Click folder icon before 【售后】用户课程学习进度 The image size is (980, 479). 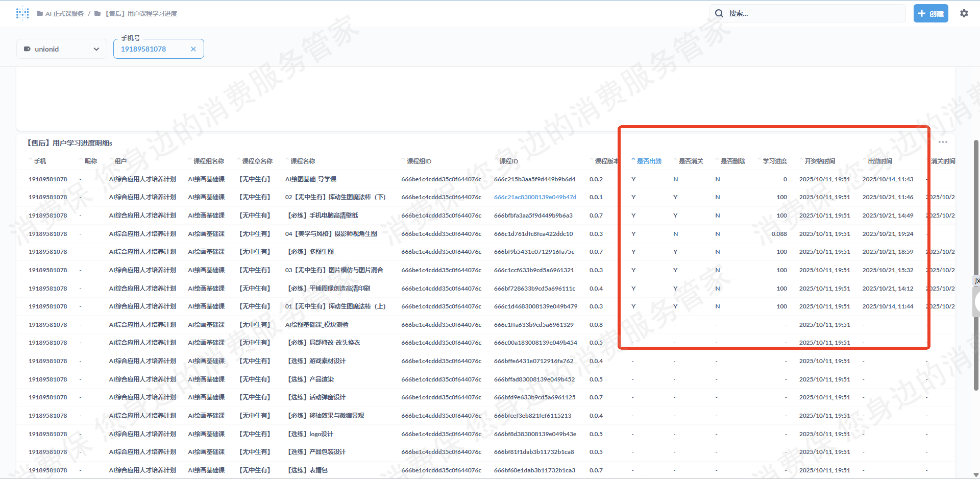[x=97, y=14]
